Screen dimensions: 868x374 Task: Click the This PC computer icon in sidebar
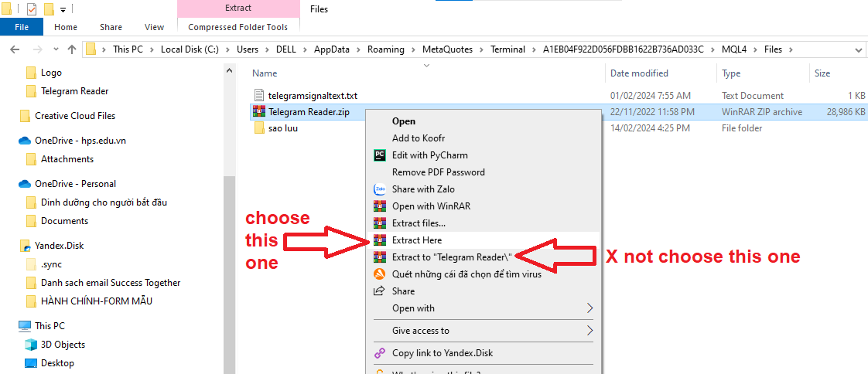coord(25,326)
